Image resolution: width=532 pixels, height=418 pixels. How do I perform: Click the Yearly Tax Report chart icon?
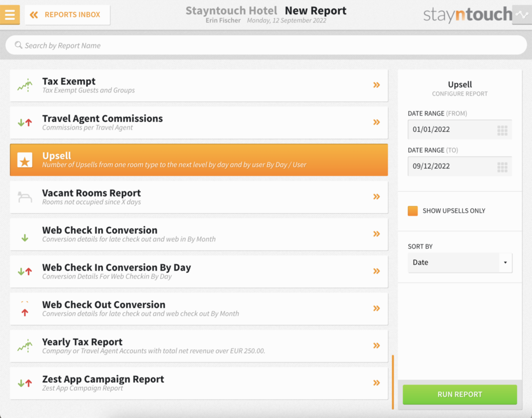(x=25, y=346)
